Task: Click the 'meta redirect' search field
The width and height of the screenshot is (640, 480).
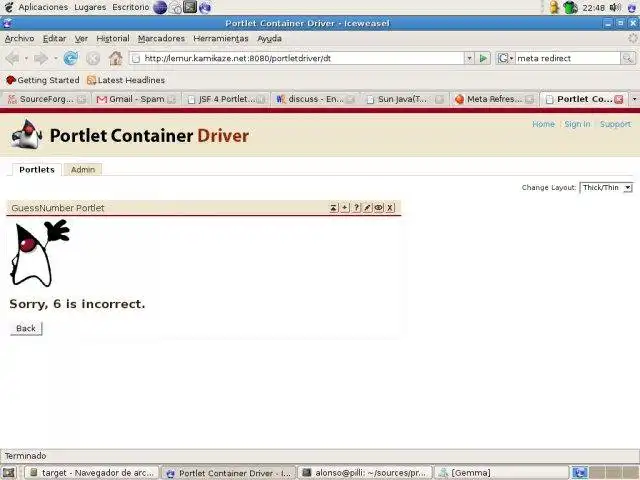Action: (x=567, y=58)
